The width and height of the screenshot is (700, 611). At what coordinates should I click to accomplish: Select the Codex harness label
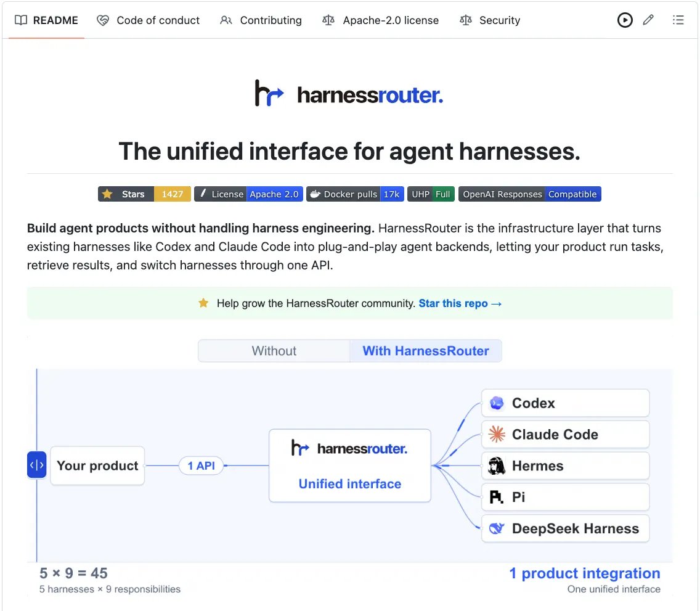point(534,403)
